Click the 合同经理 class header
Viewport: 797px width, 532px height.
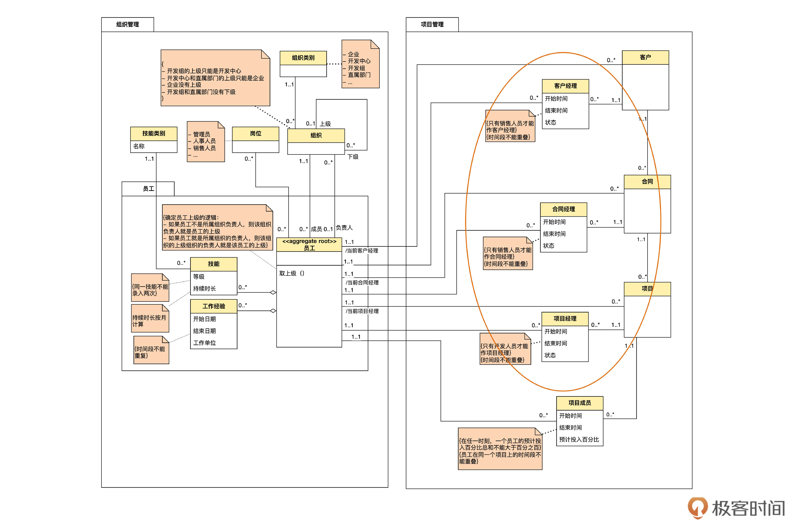click(x=563, y=209)
